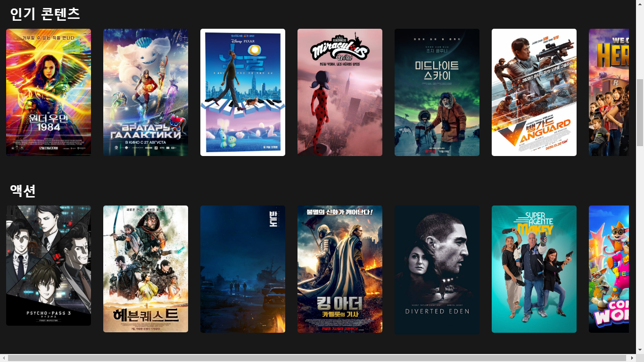The height and width of the screenshot is (362, 644).
Task: Click the vertical scrollbar thumb
Action: [640, 113]
